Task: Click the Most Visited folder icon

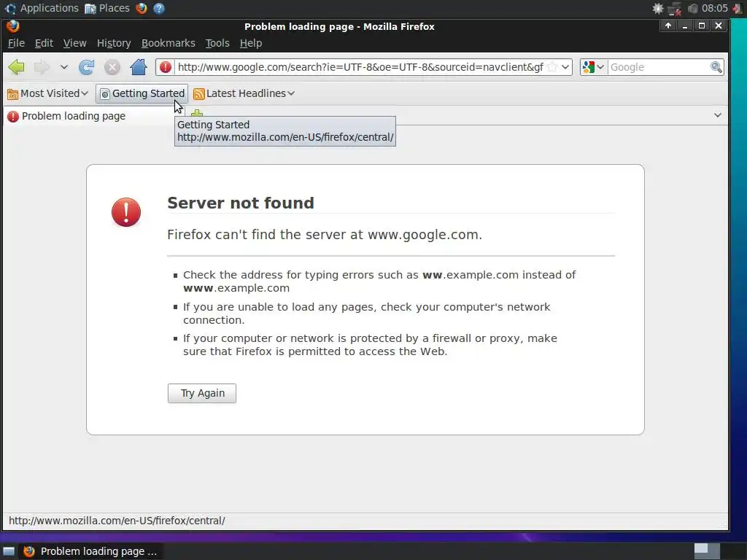Action: tap(13, 94)
